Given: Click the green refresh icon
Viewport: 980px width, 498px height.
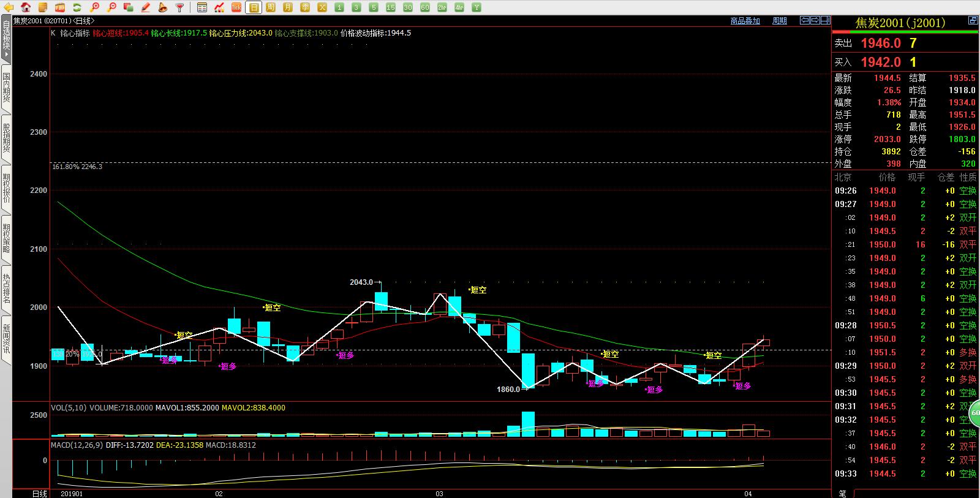Looking at the screenshot, I should pyautogui.click(x=77, y=7).
